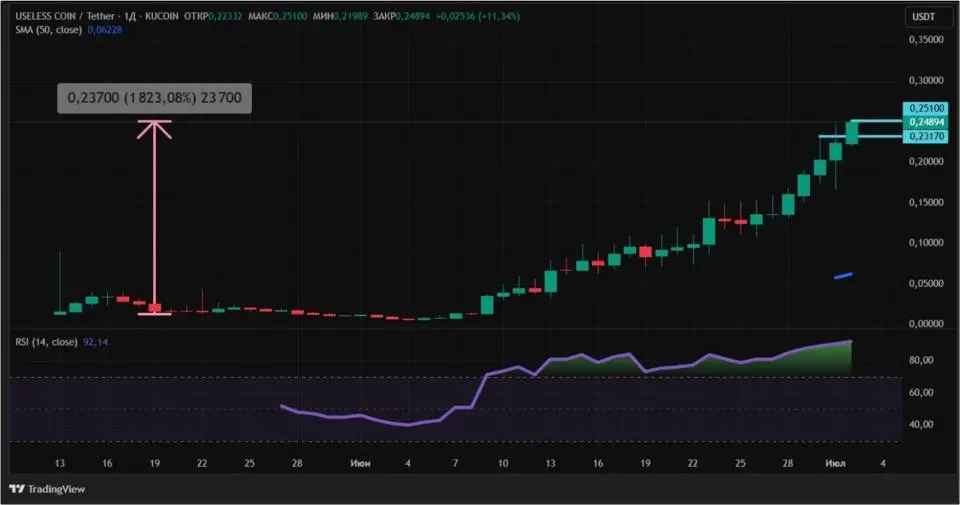
Task: Click the TradingView logo icon
Action: (17, 488)
